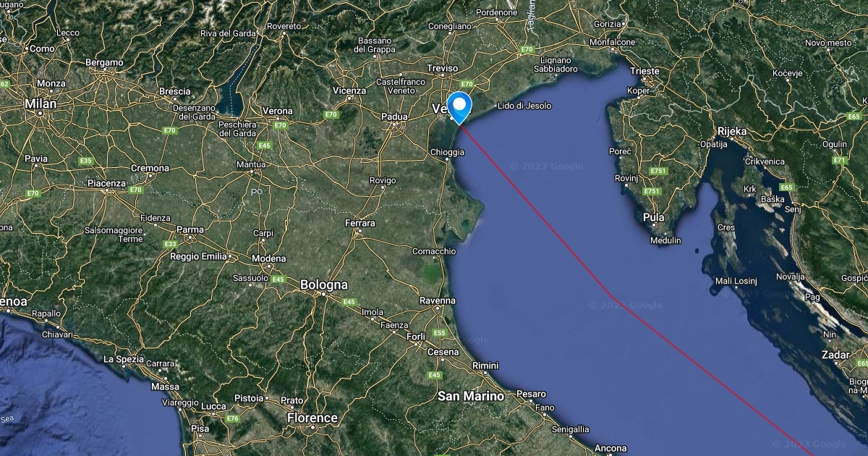Image resolution: width=868 pixels, height=456 pixels.
Task: Click the E33 highway shield near Parma
Action: [171, 245]
